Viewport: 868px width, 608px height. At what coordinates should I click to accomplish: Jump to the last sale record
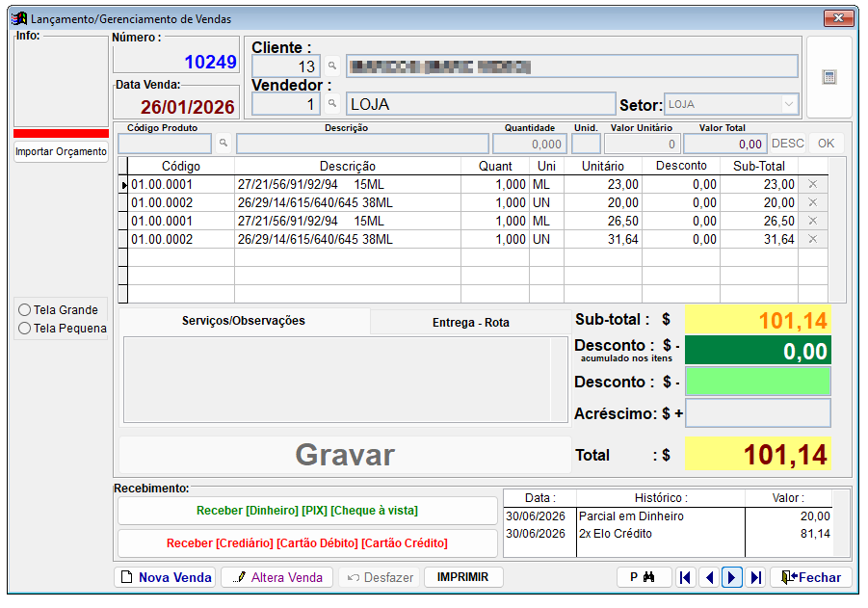(x=755, y=577)
